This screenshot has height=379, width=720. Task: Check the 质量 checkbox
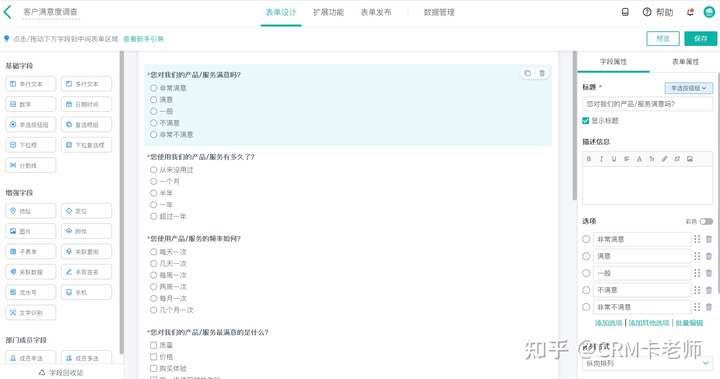[153, 345]
